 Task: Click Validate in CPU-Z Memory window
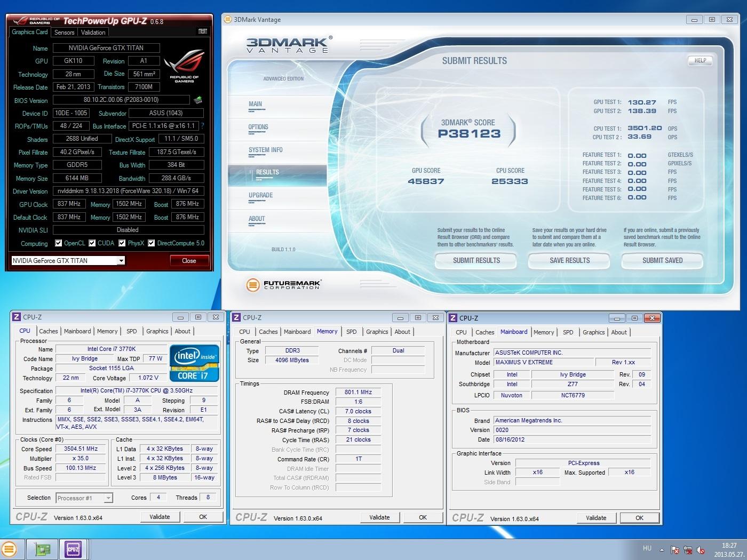point(379,517)
